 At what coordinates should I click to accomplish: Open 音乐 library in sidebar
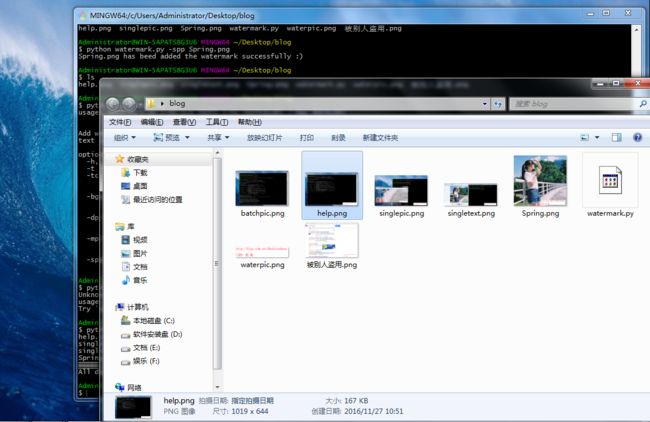[140, 280]
